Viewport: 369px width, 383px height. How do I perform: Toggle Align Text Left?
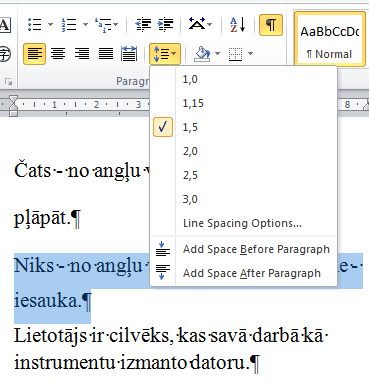[x=34, y=54]
